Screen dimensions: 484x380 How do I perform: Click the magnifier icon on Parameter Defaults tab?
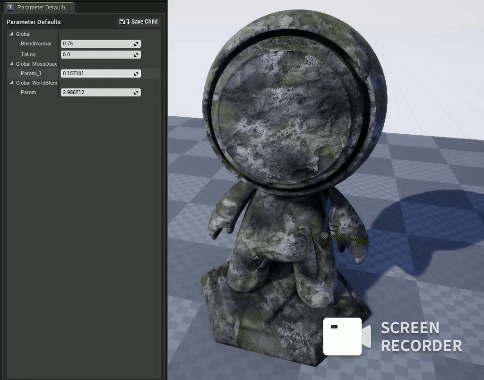pyautogui.click(x=11, y=7)
